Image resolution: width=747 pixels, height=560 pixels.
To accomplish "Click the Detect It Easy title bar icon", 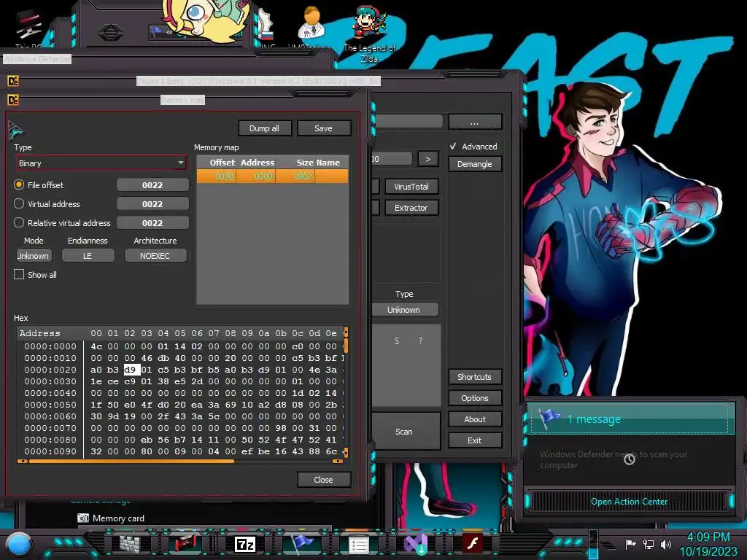I will (x=13, y=82).
